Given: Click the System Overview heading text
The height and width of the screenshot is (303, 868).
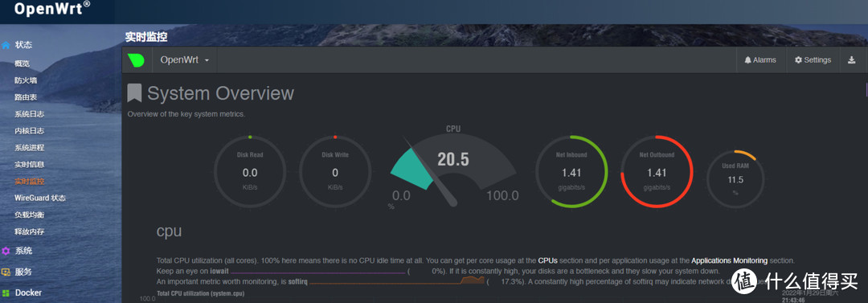Looking at the screenshot, I should 220,93.
